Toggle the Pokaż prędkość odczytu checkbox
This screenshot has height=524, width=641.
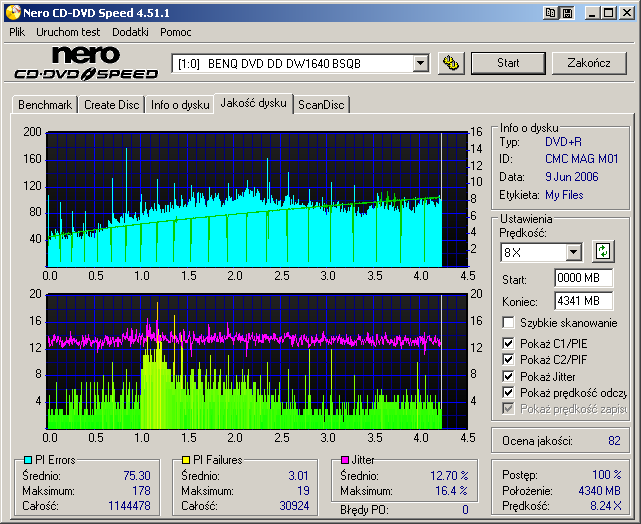(508, 392)
